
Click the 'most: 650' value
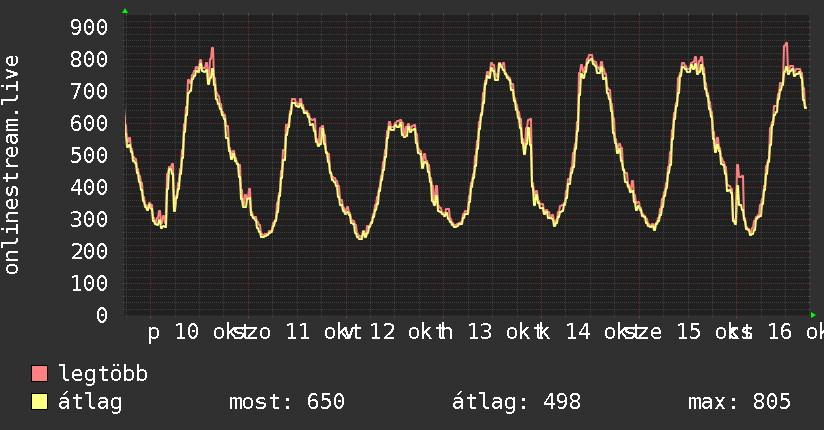click(x=287, y=402)
